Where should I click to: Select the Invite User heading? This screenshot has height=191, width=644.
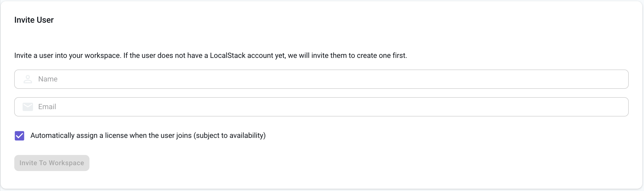point(34,20)
